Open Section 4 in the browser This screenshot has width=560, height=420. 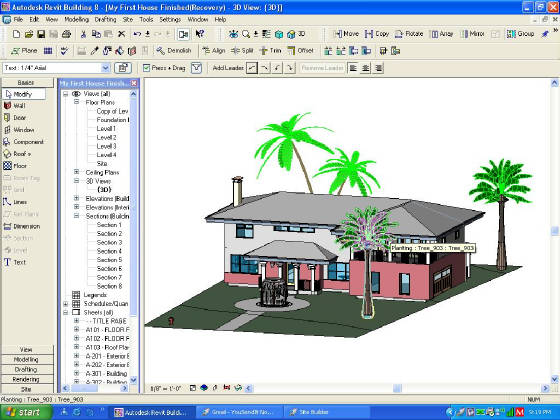tap(109, 251)
